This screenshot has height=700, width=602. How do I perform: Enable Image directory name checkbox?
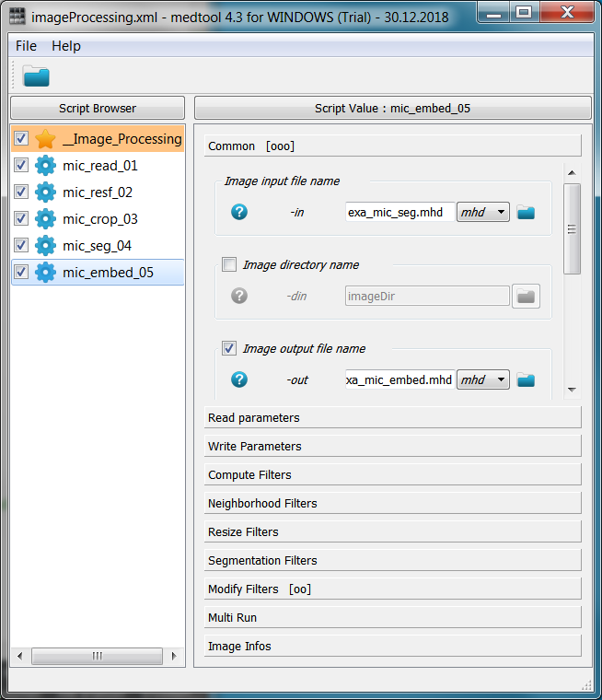pos(229,264)
